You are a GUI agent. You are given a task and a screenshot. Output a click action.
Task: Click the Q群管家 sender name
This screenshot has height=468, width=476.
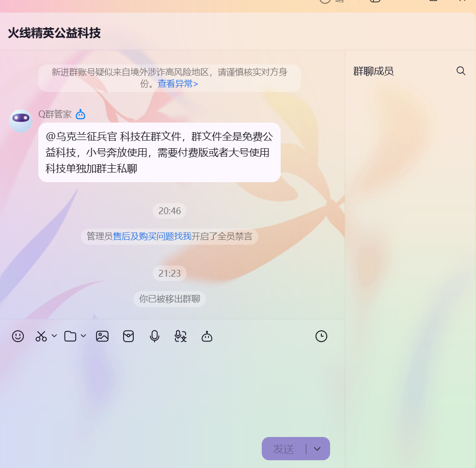coord(55,114)
